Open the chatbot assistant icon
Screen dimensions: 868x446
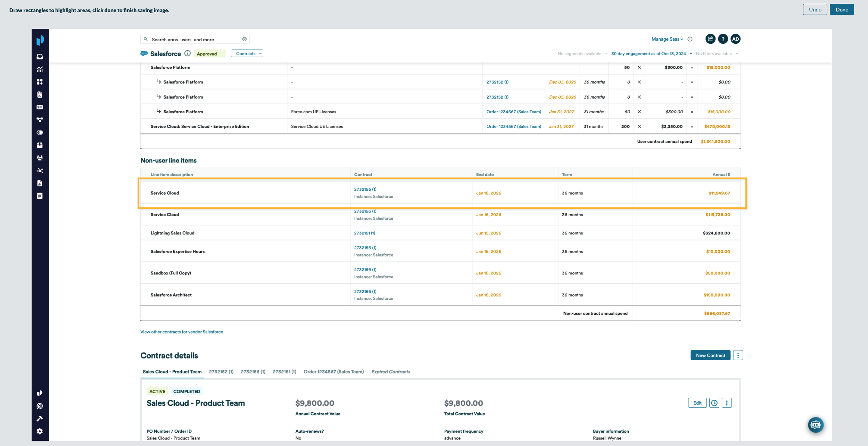815,425
